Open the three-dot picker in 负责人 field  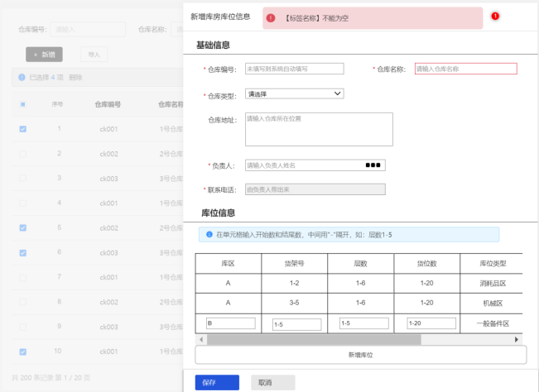373,165
